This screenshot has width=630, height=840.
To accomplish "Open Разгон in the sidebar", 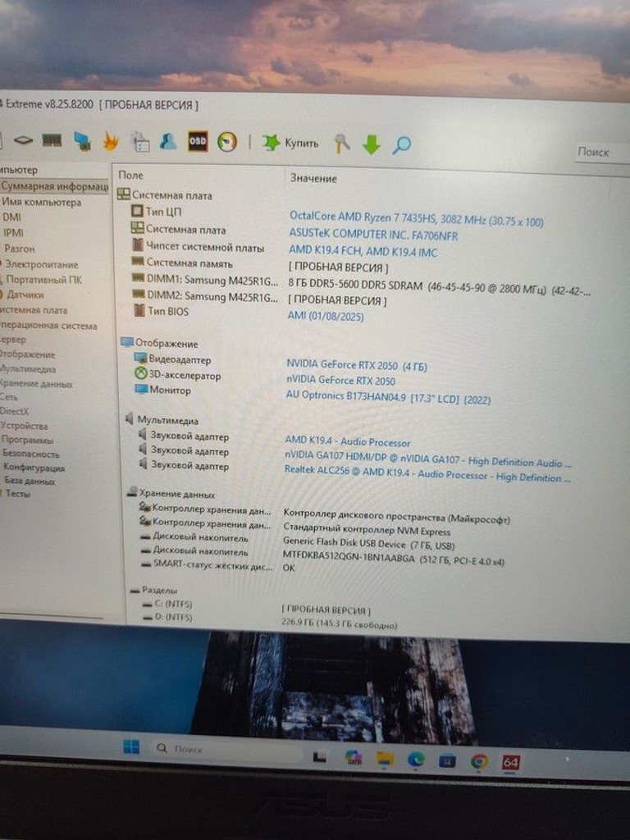I will click(x=20, y=249).
